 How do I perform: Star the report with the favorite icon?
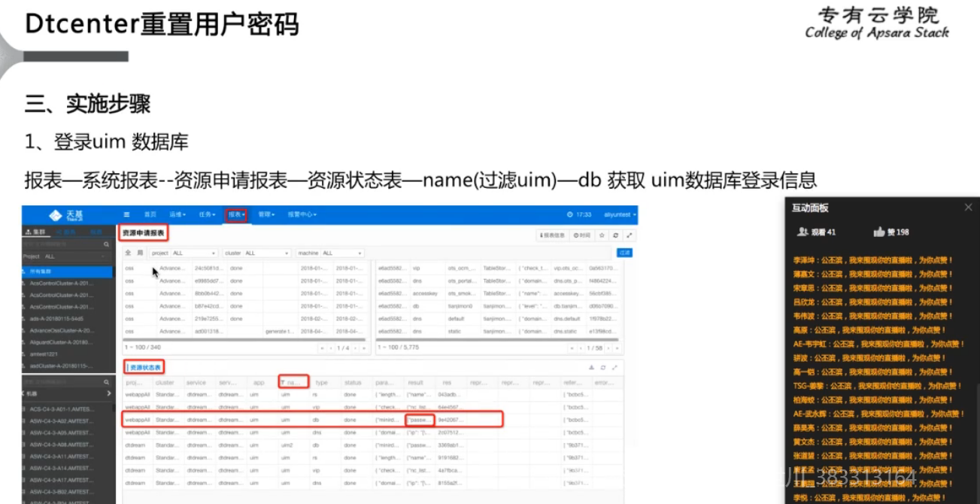pyautogui.click(x=602, y=235)
